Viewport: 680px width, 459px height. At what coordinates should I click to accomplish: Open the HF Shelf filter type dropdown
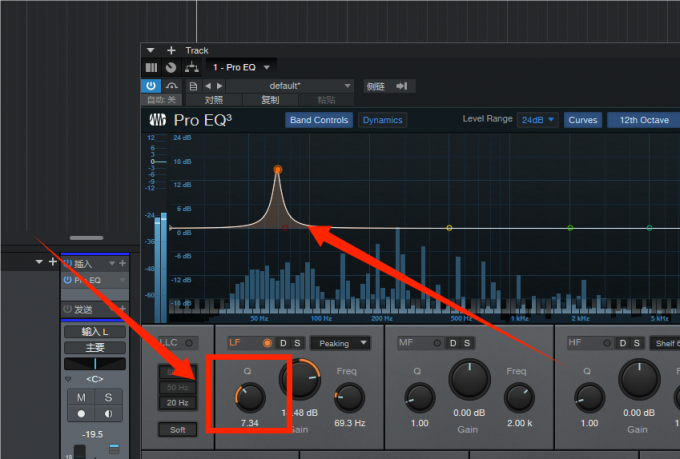pyautogui.click(x=665, y=343)
